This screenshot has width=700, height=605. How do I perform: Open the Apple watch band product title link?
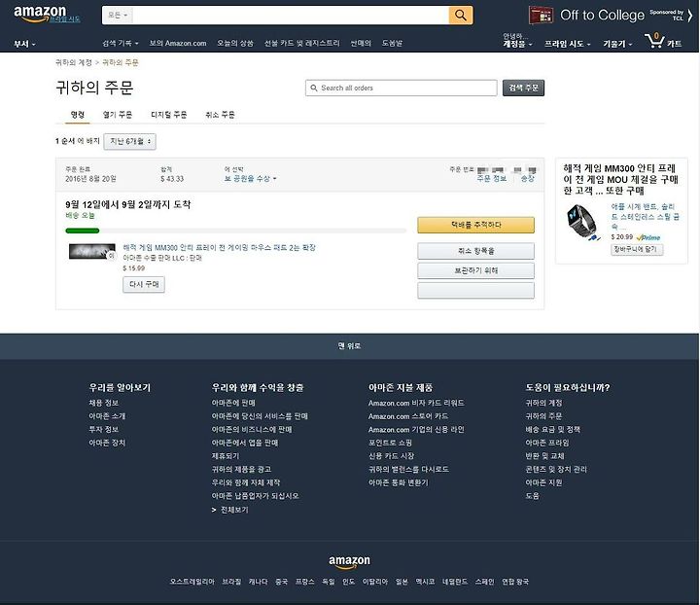(x=646, y=217)
